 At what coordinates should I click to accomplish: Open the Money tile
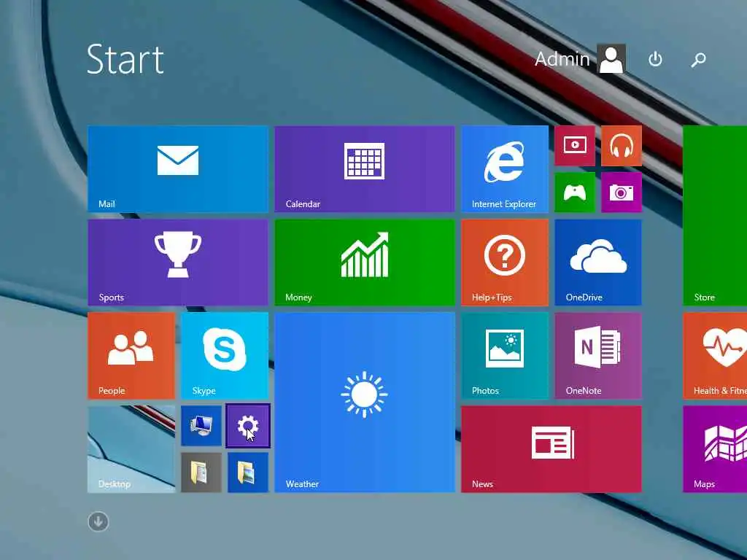365,262
